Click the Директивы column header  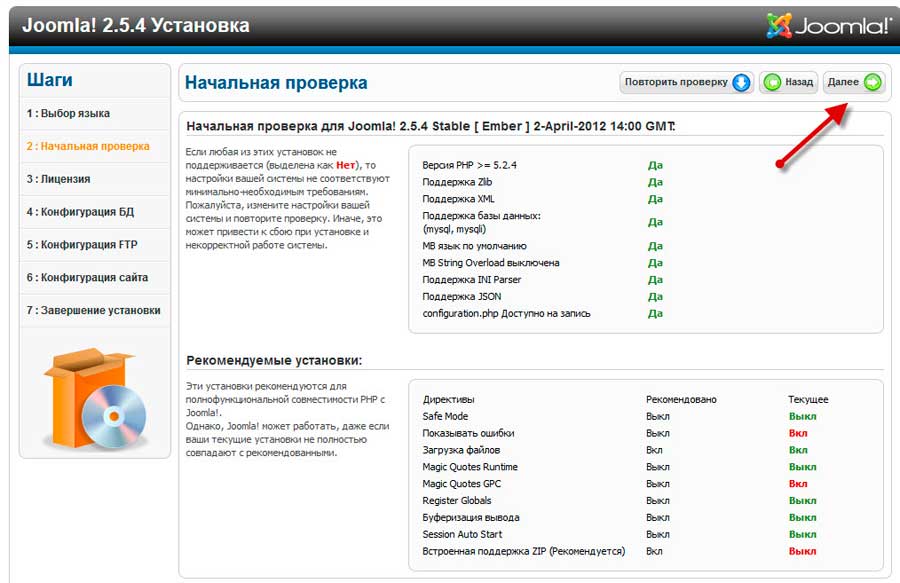click(448, 399)
